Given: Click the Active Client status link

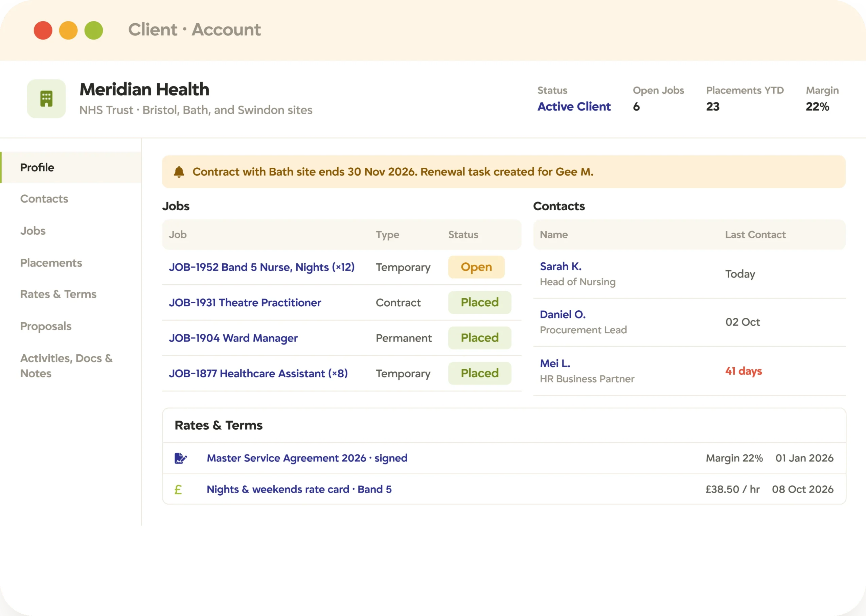Looking at the screenshot, I should 574,106.
